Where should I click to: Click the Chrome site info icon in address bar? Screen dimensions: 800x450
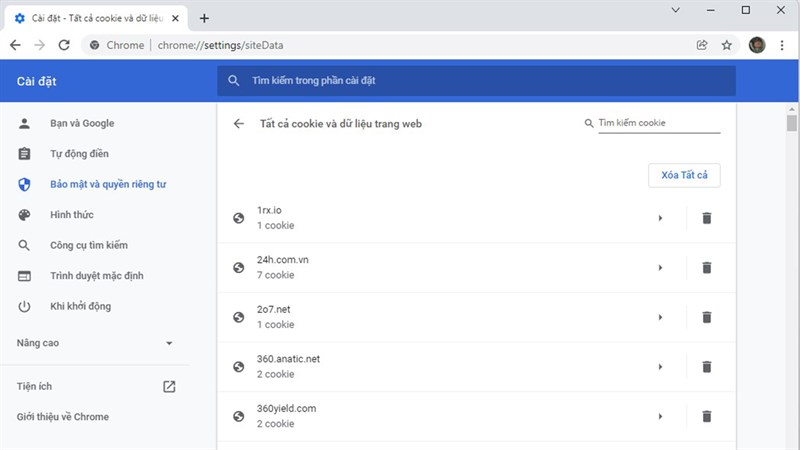point(94,45)
